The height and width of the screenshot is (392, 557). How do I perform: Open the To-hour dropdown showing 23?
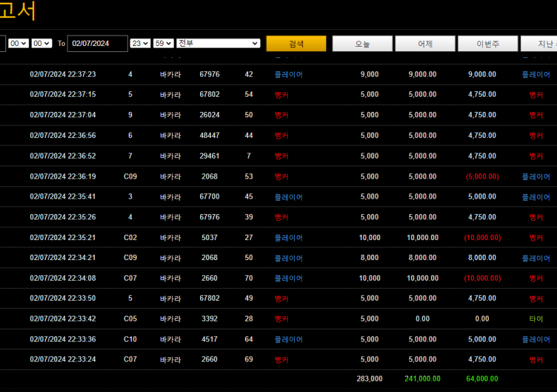(x=140, y=43)
